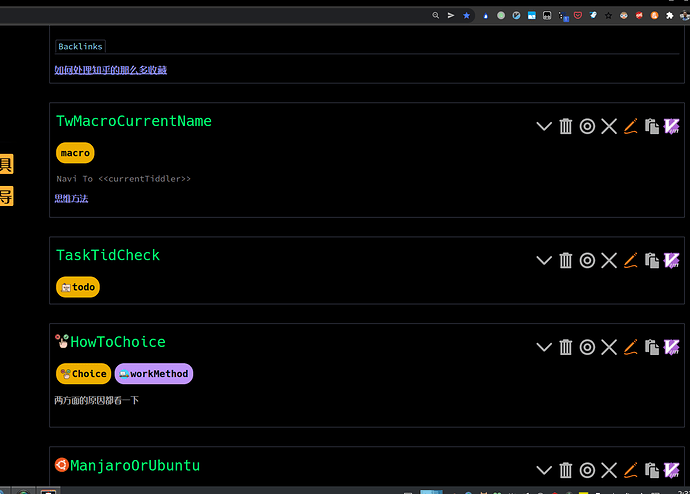Click the target icon on HowToChoice
690x494 pixels.
(x=587, y=347)
